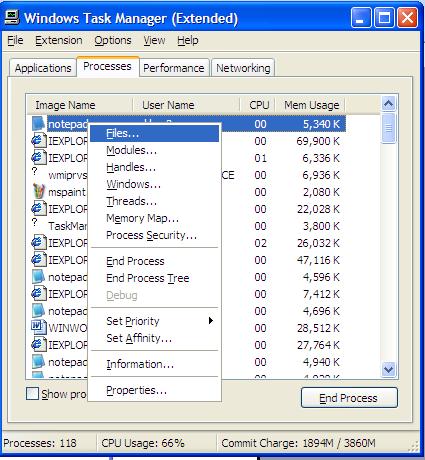Sort by the Mem Usage column header
425x460 pixels.
[311, 105]
